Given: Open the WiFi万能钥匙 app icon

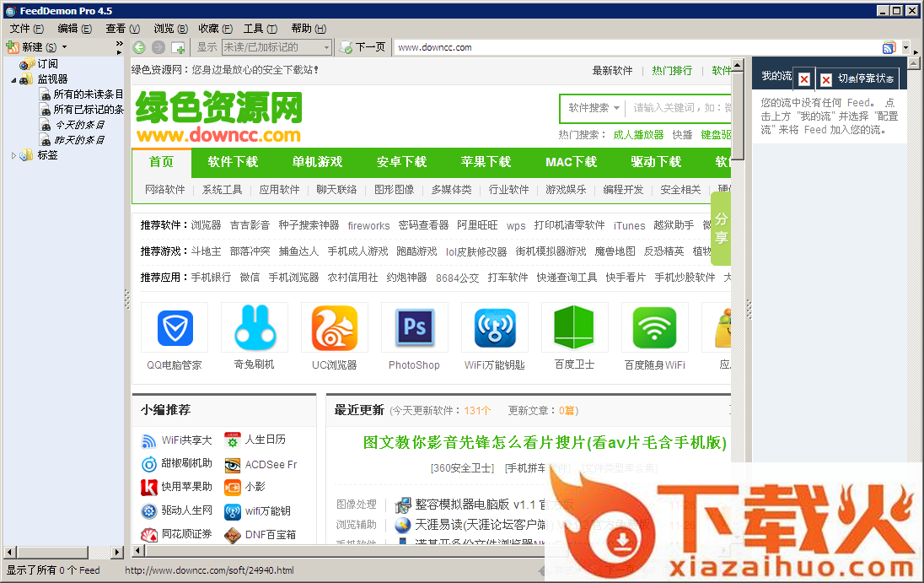Looking at the screenshot, I should point(494,329).
